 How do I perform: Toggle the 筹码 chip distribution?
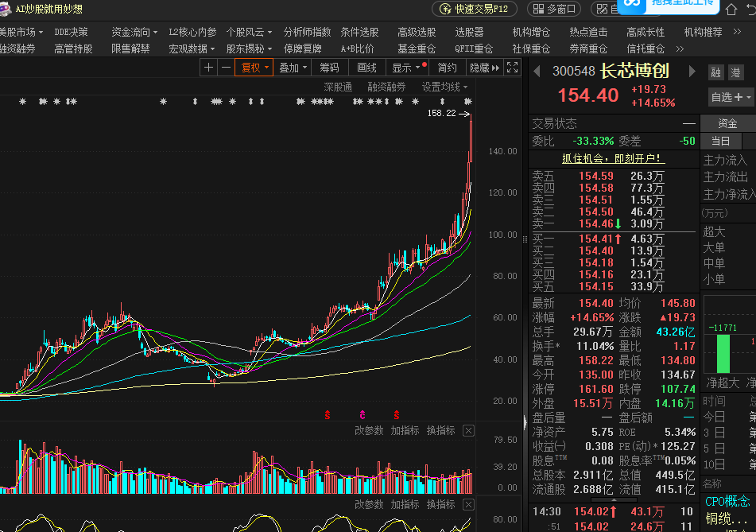(329, 68)
